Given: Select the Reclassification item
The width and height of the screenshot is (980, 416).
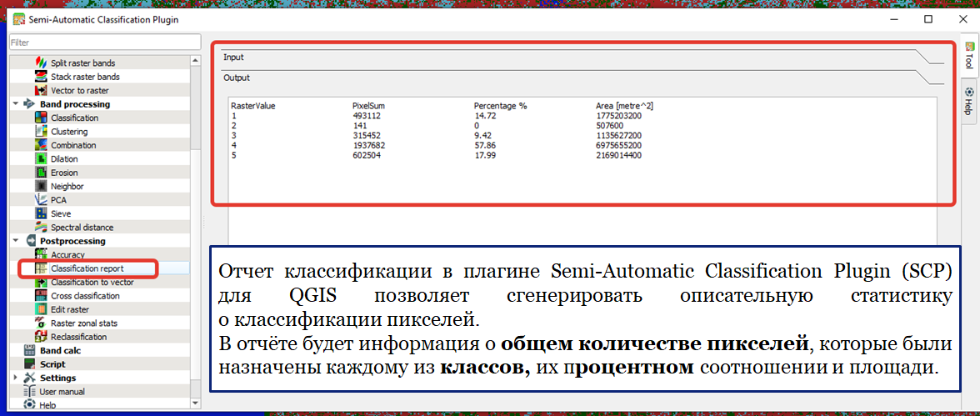Looking at the screenshot, I should point(78,337).
